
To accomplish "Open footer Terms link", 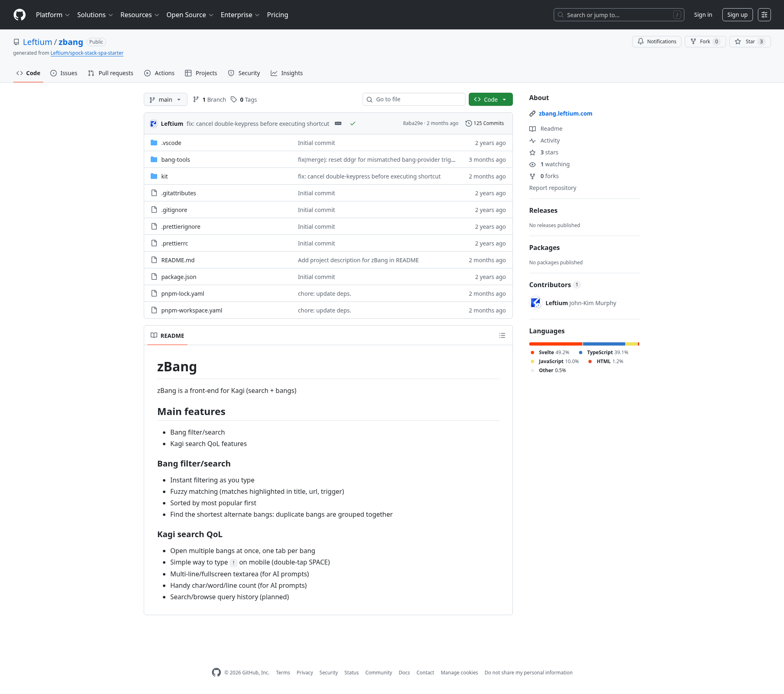I will click(x=283, y=673).
